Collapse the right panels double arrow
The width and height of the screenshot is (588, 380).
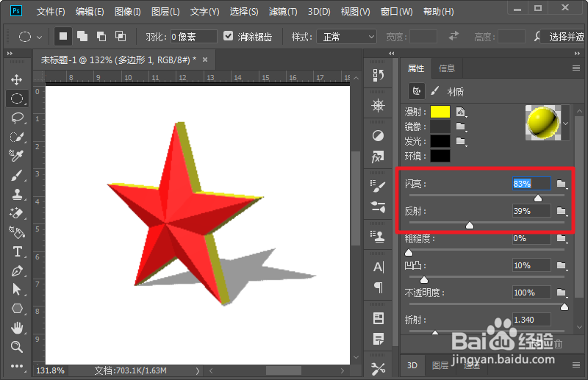[577, 53]
